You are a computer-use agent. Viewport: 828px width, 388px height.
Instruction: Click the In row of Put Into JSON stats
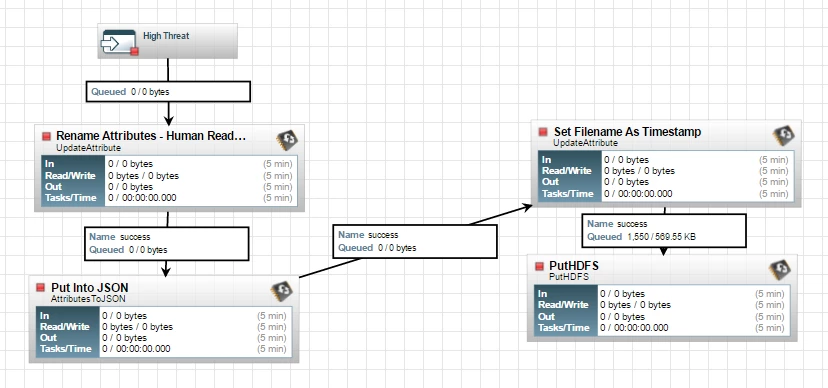[x=164, y=316]
